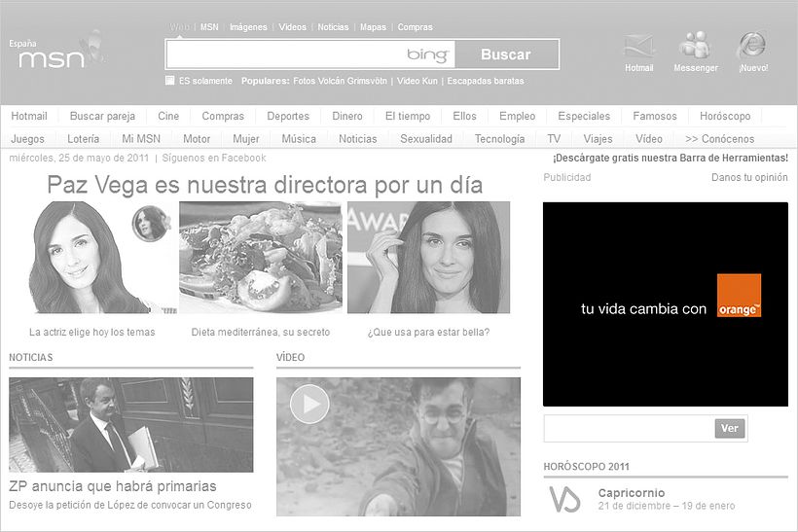
Task: Open the Viajes section
Action: (x=598, y=139)
